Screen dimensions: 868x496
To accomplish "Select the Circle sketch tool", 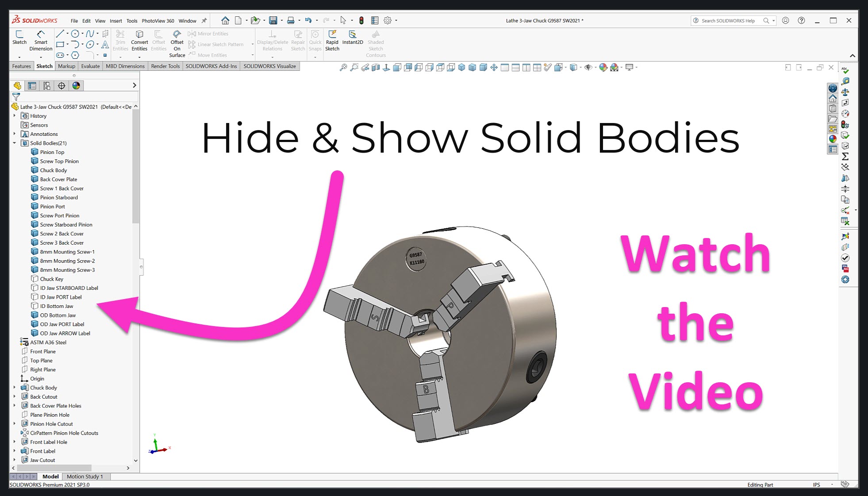I will [75, 34].
